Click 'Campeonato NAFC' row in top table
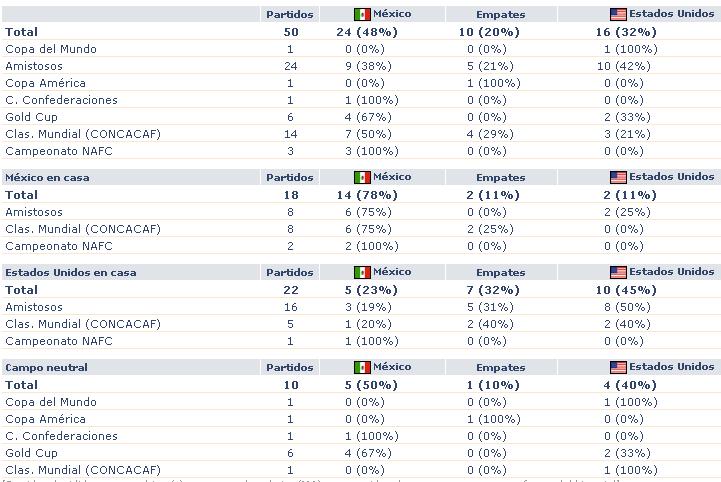 tap(59, 151)
